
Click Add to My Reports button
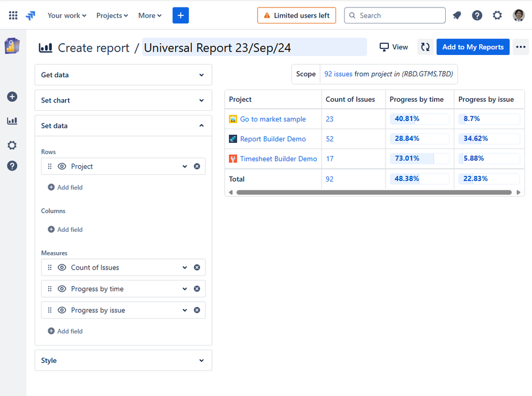473,47
